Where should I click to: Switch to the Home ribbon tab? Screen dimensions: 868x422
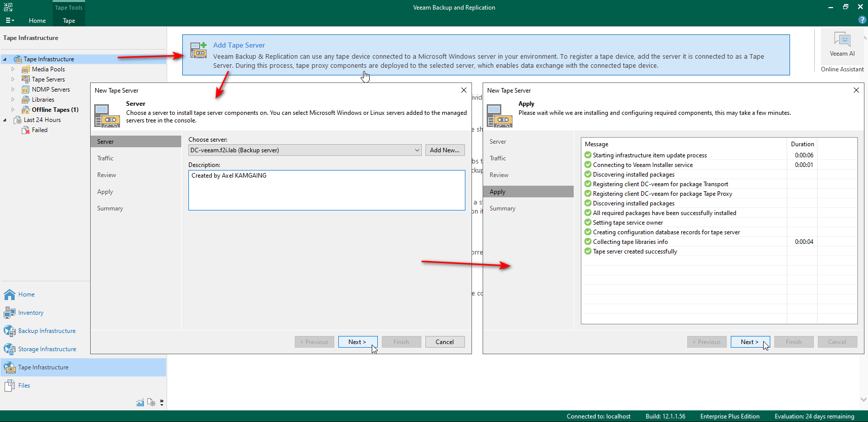(37, 21)
